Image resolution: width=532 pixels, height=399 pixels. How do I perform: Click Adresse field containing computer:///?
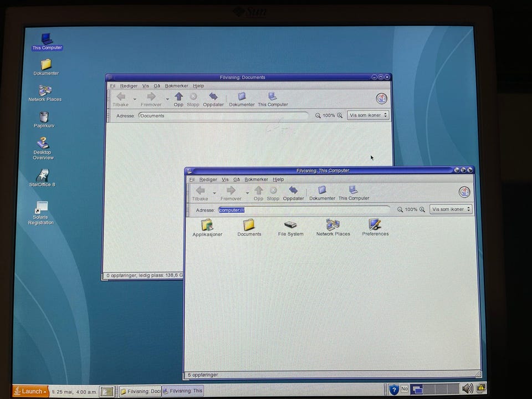(x=304, y=210)
